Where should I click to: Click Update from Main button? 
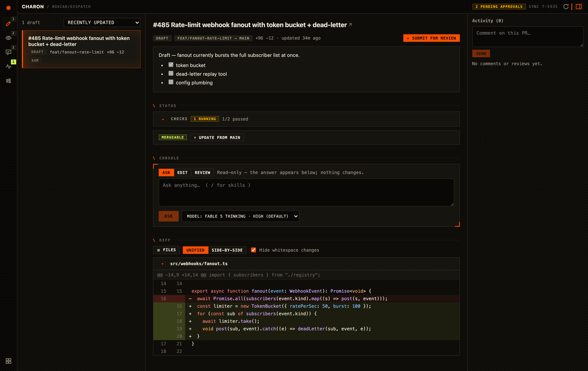[x=217, y=137]
